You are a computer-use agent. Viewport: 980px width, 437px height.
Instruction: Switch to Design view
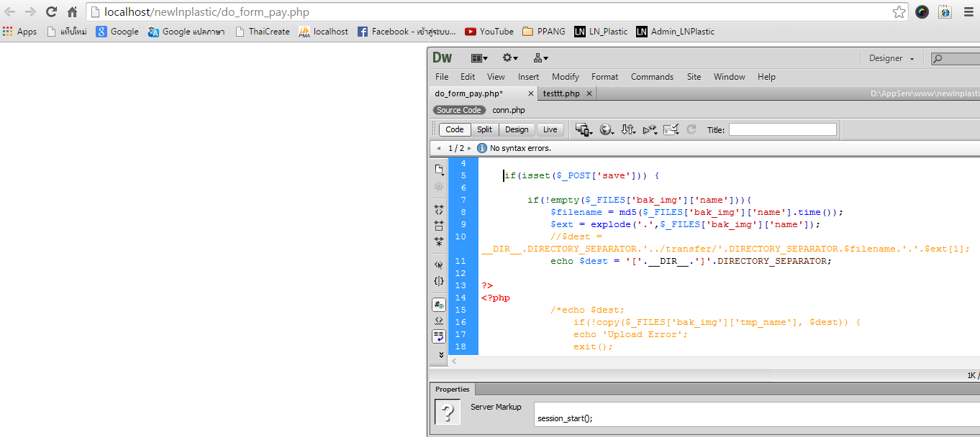click(517, 129)
